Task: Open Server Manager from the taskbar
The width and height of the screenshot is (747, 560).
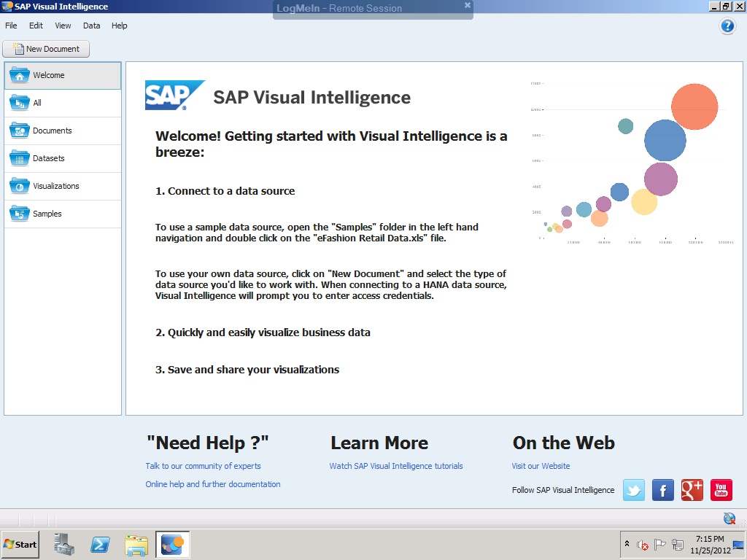Action: [64, 544]
